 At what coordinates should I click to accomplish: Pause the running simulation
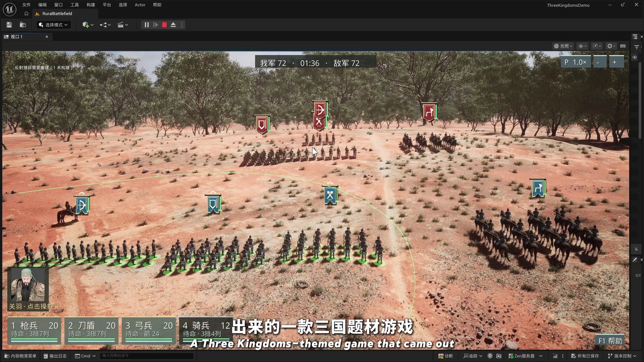click(147, 25)
